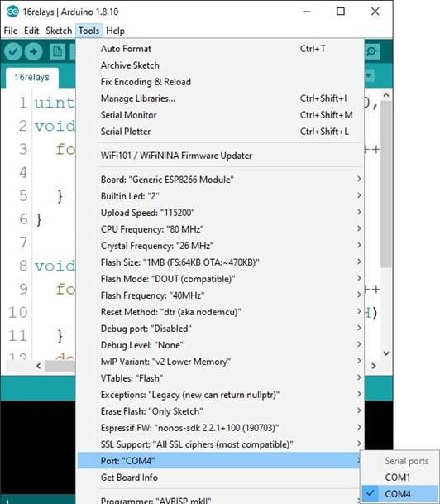Expand Debug Level "None" submenu
The height and width of the screenshot is (504, 440).
220,345
